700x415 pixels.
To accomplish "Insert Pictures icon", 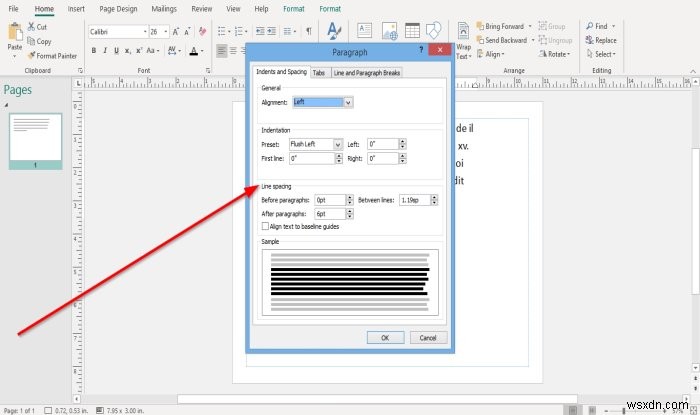I will [389, 31].
